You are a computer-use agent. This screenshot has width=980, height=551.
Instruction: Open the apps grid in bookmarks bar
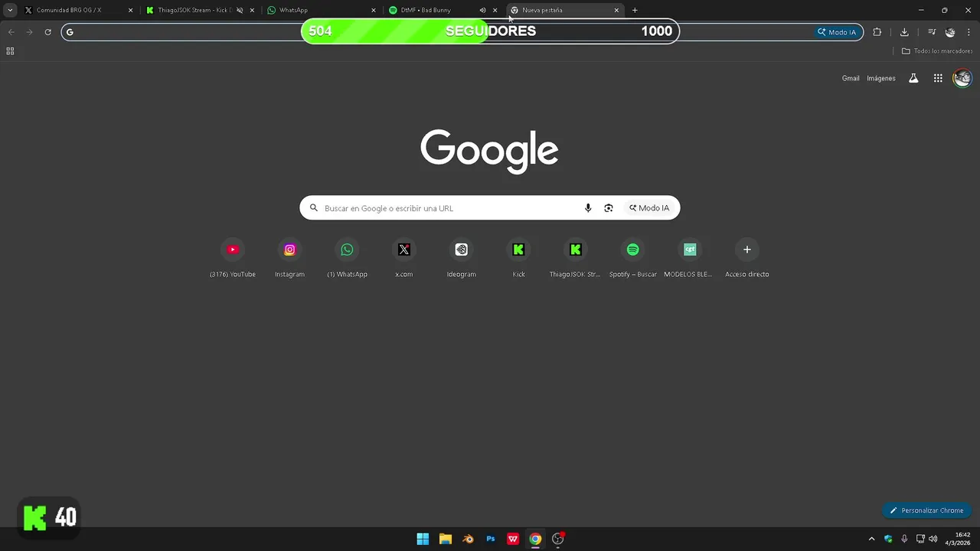point(10,51)
